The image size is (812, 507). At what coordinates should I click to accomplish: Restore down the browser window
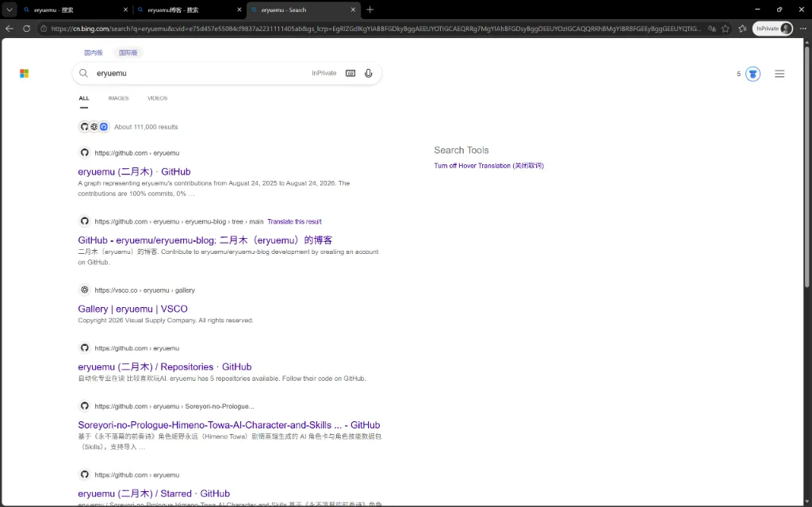(x=779, y=10)
